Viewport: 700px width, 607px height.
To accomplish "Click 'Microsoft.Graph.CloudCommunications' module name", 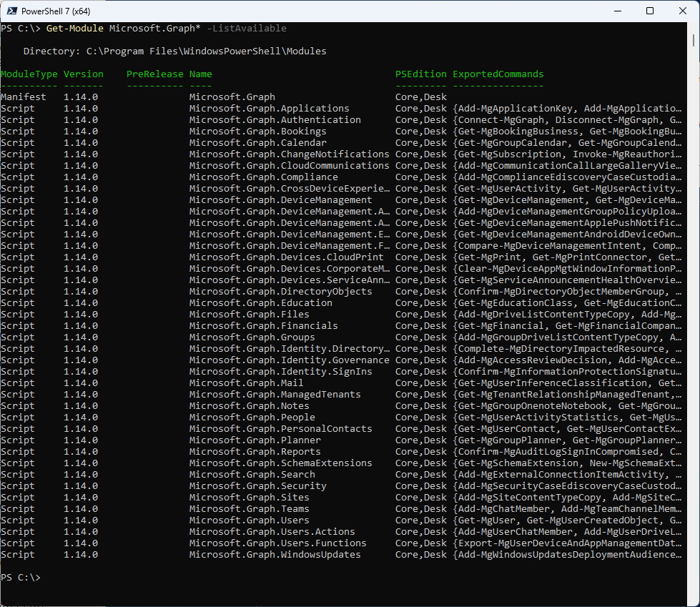I will [x=290, y=166].
